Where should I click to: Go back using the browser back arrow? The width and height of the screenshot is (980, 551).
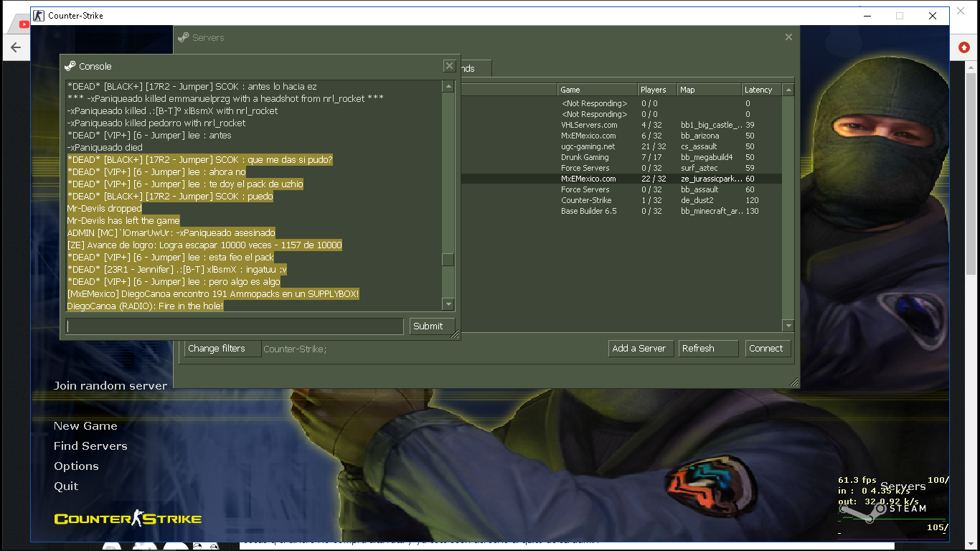(16, 48)
